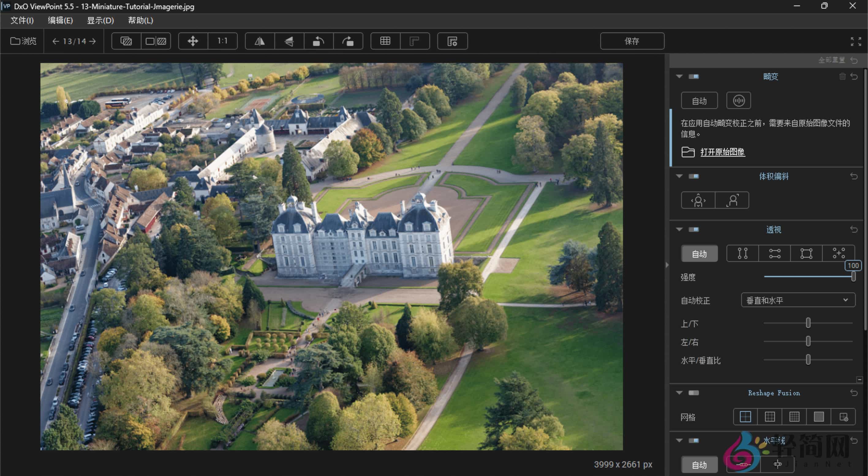Screen dimensions: 868x476
Task: Select the pan/move image tool
Action: coord(192,41)
